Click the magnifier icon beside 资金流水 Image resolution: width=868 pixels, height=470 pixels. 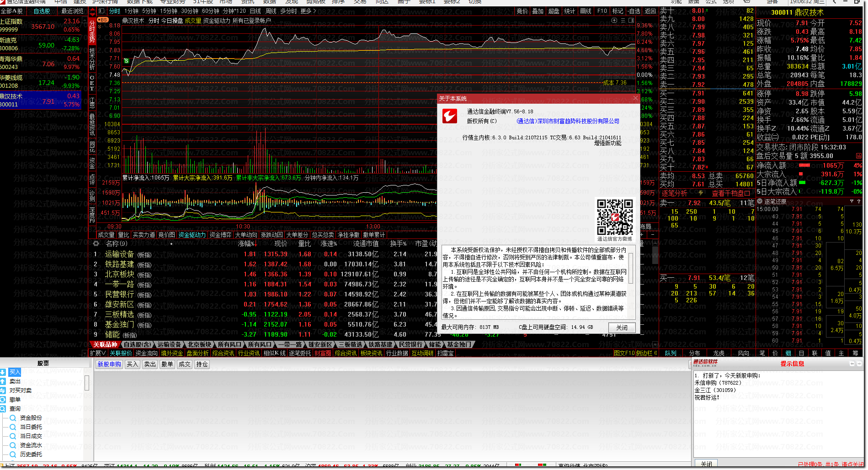pos(13,445)
